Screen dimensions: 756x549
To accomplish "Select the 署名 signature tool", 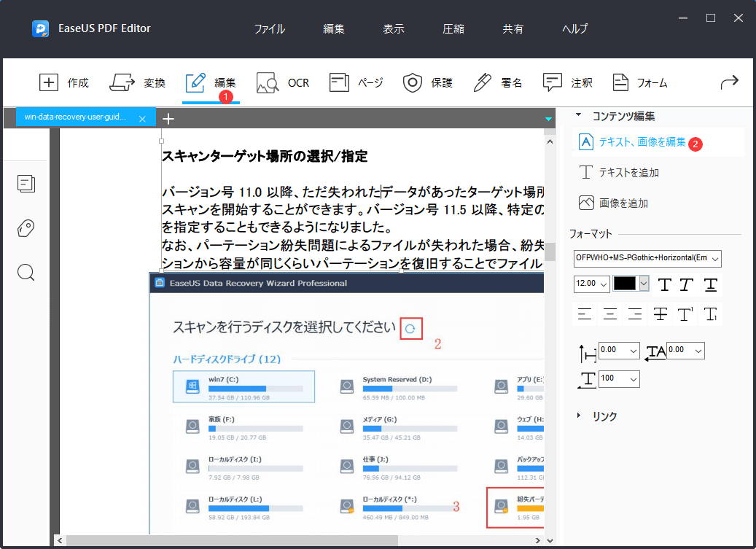I will [499, 82].
